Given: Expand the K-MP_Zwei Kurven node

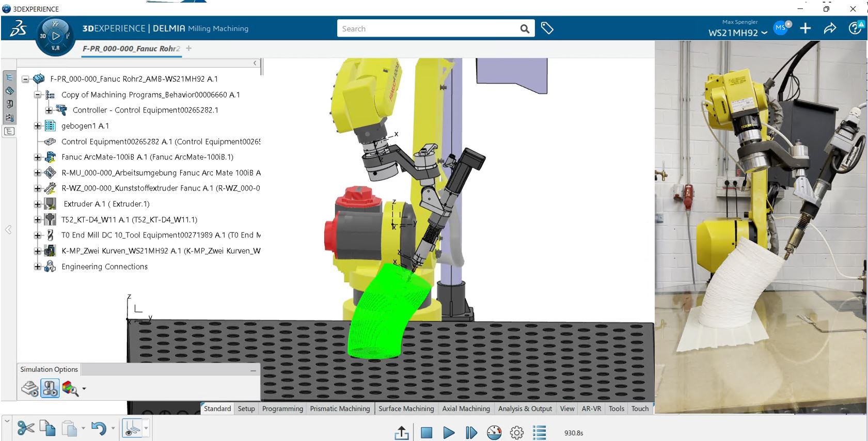Looking at the screenshot, I should point(37,251).
